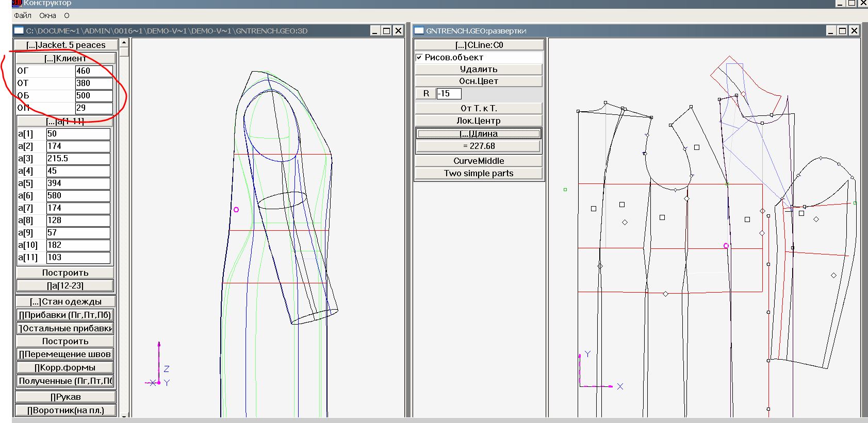Image resolution: width=868 pixels, height=423 pixels.
Task: Maximize the GNTRENCH.GEO:развертки window
Action: click(x=842, y=31)
